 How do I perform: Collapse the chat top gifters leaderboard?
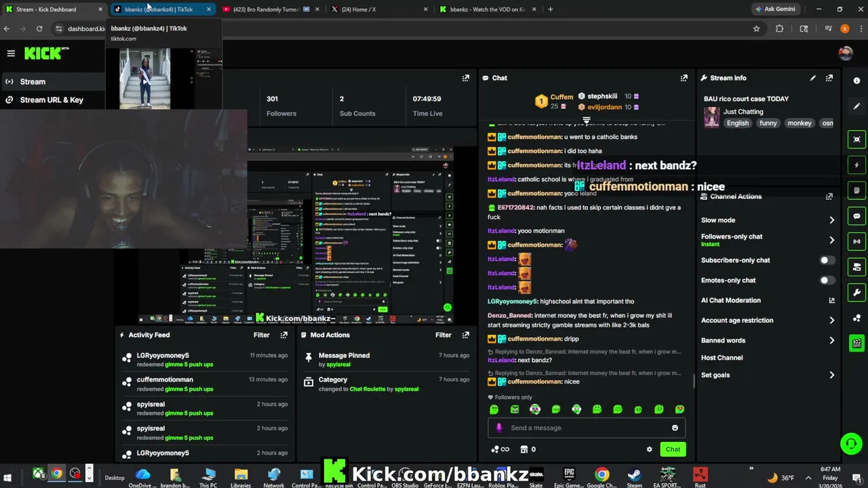[x=587, y=120]
